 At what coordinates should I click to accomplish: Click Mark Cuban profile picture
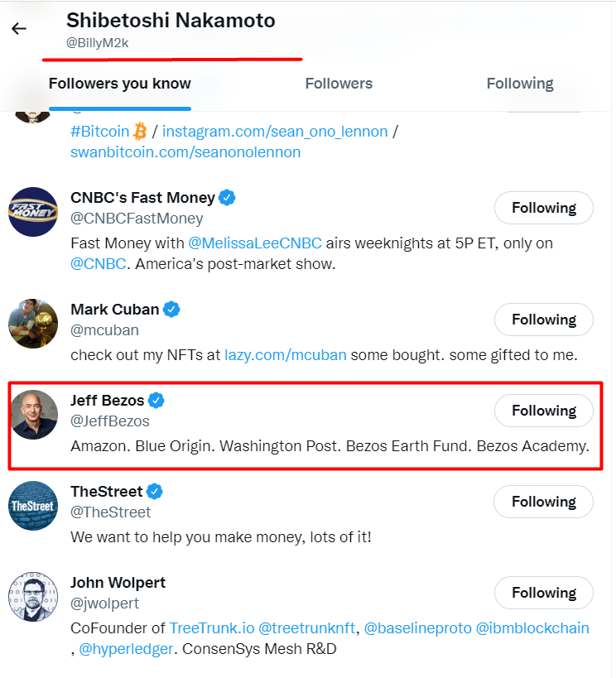point(33,324)
